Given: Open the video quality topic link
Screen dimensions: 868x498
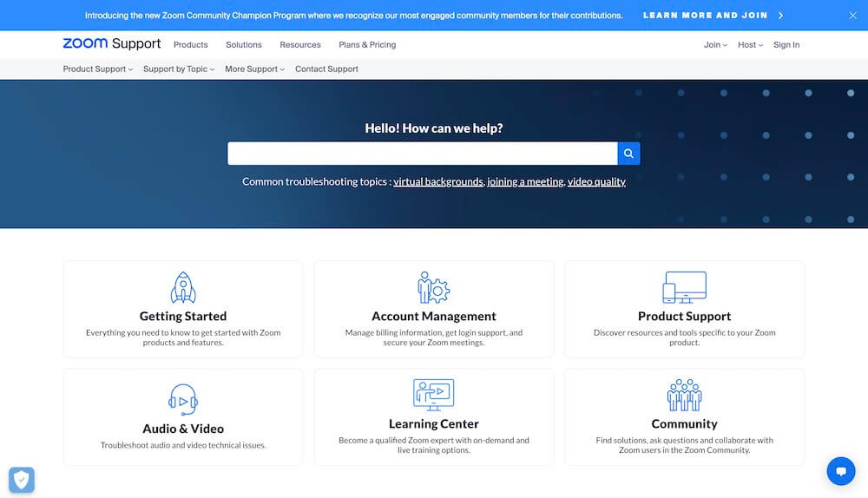Looking at the screenshot, I should point(596,181).
